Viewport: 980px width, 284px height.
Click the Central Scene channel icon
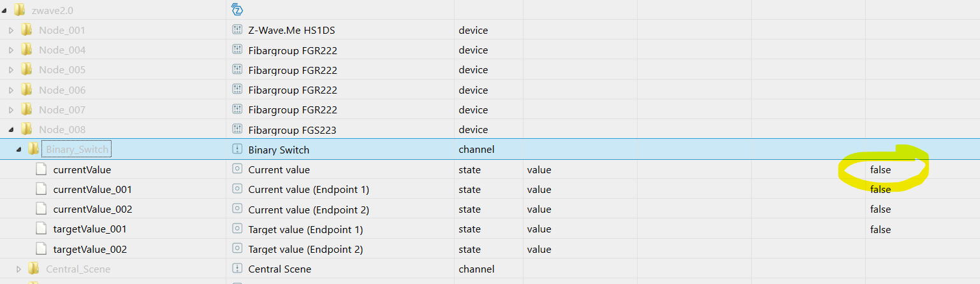click(x=237, y=269)
